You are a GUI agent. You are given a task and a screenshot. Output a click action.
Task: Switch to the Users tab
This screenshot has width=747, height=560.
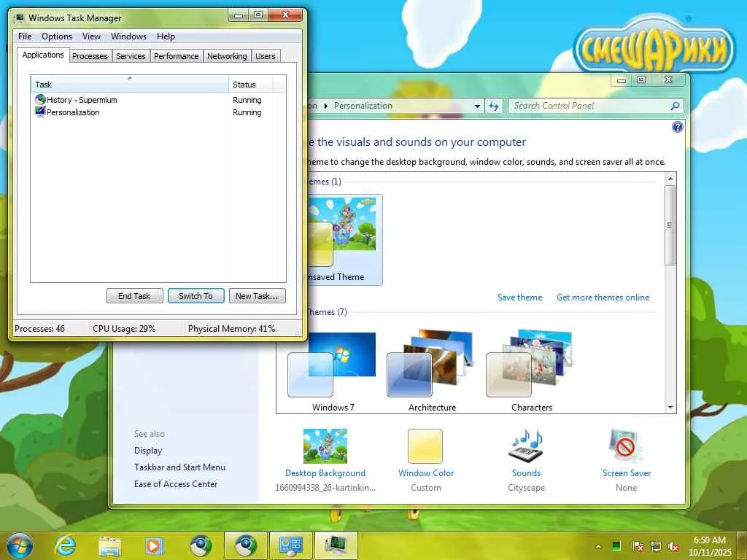266,56
